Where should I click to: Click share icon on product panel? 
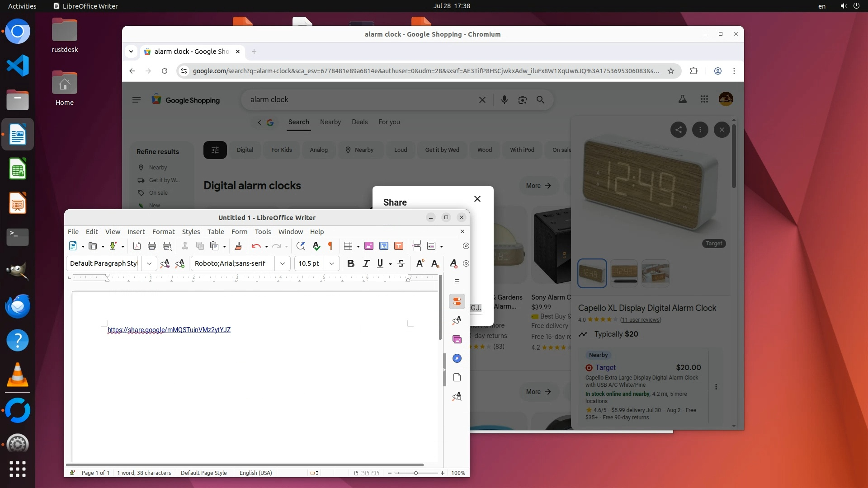point(678,130)
